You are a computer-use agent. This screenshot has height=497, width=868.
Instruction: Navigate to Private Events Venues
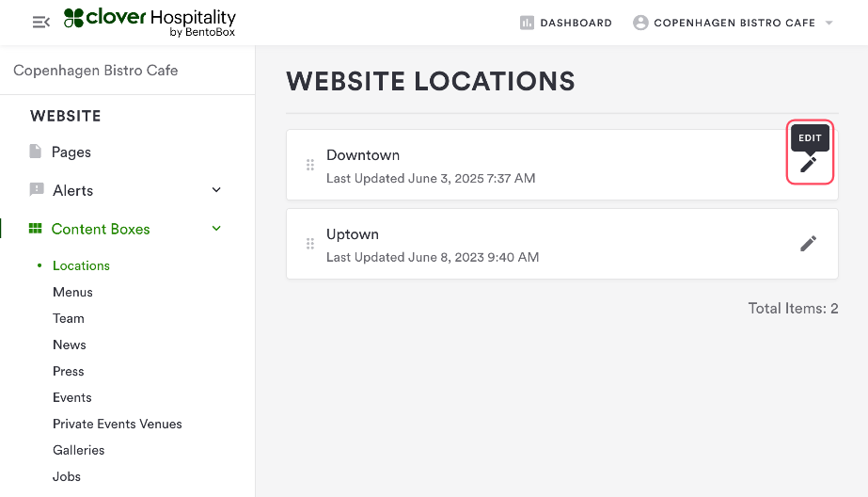point(118,424)
